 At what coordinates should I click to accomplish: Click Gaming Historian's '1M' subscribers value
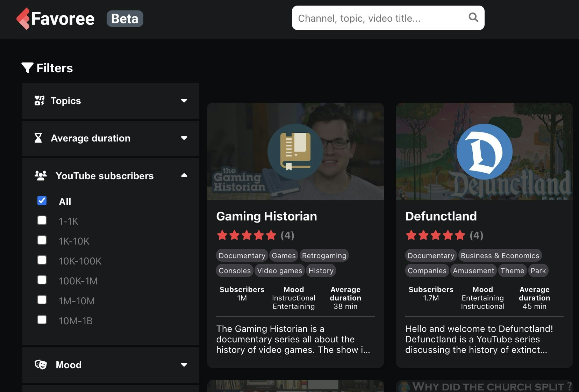coord(242,298)
